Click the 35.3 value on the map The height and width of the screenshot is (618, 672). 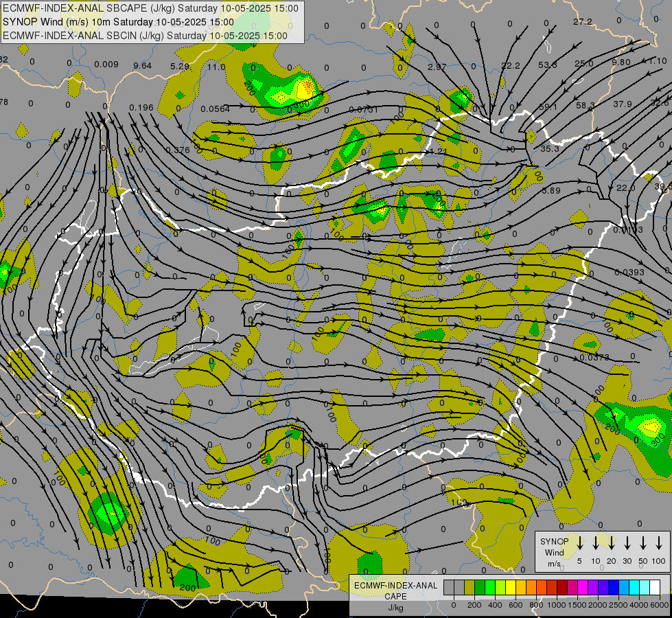click(549, 148)
